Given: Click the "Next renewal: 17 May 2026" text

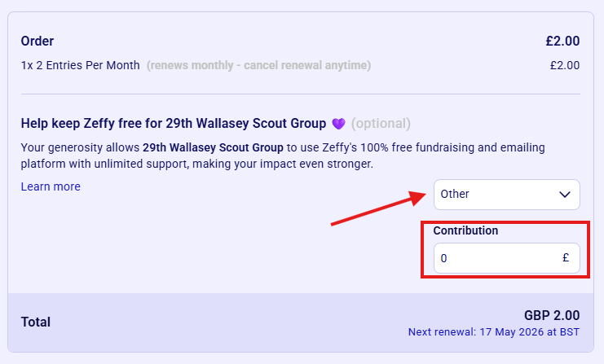Looking at the screenshot, I should [x=494, y=332].
